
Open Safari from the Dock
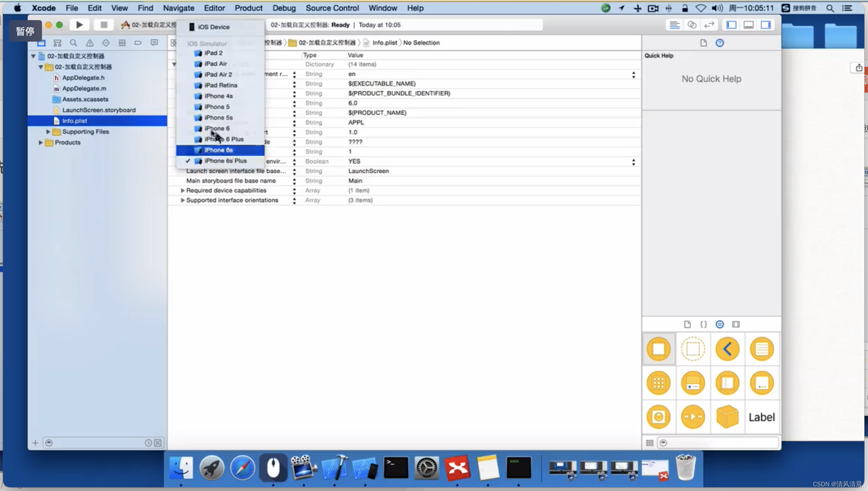point(242,468)
